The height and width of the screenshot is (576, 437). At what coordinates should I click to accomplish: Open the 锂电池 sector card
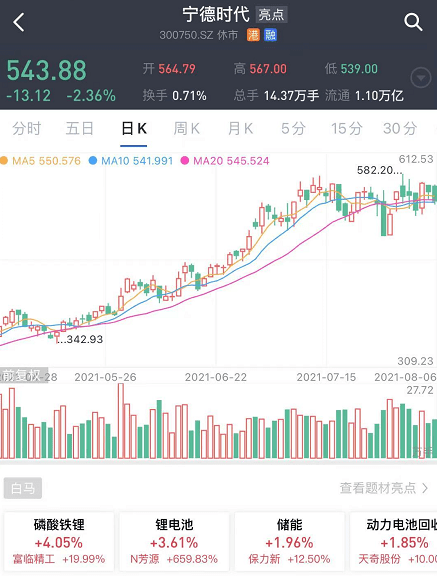(174, 541)
